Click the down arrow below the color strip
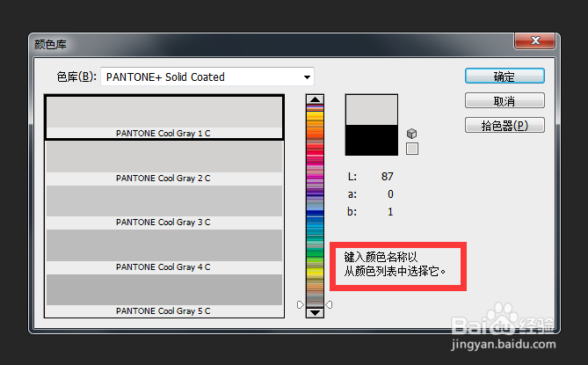Screen dimensions: 588x365 click(315, 312)
